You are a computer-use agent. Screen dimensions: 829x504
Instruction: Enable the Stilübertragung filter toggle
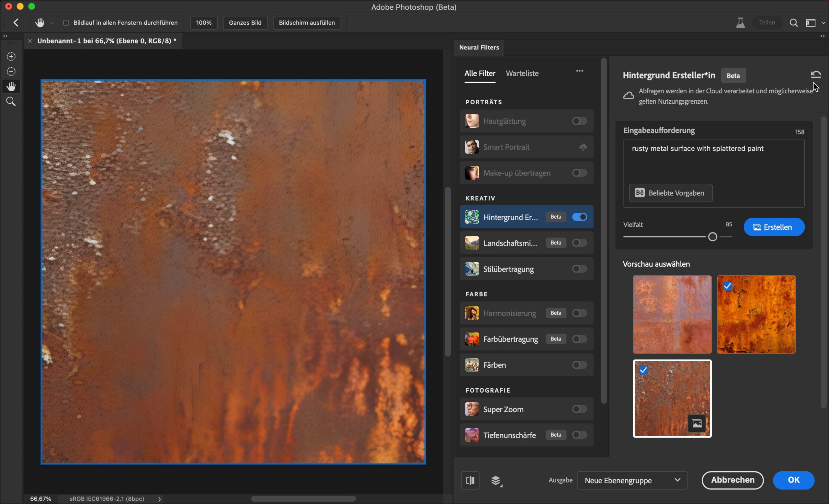tap(579, 269)
